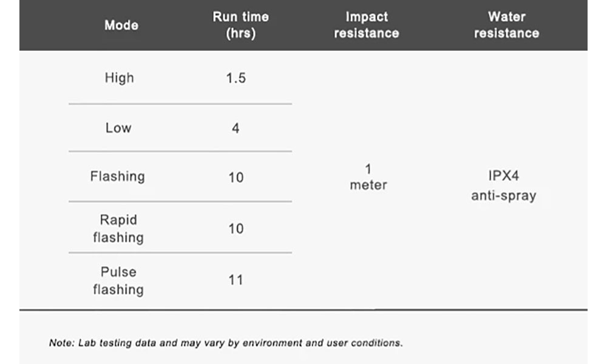Click the lab testing data note
This screenshot has height=364, width=607.
point(225,343)
